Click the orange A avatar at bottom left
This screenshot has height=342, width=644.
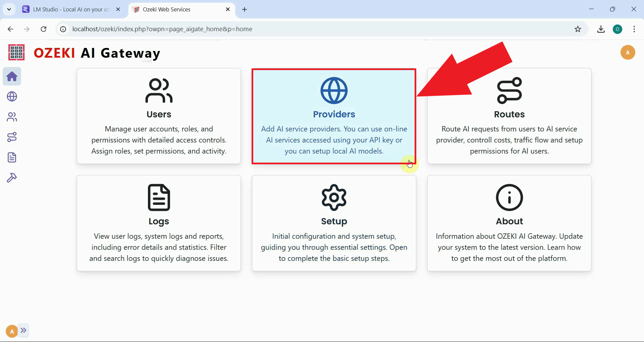(11, 331)
